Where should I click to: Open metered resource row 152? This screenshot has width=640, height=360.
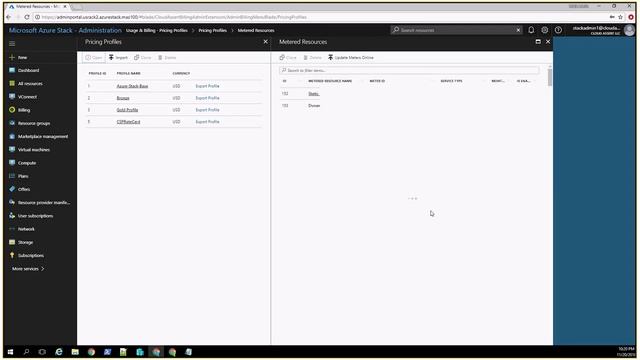click(x=314, y=94)
